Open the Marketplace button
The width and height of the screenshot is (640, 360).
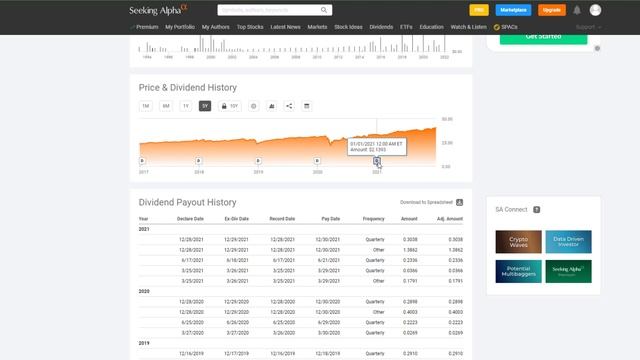click(x=513, y=10)
